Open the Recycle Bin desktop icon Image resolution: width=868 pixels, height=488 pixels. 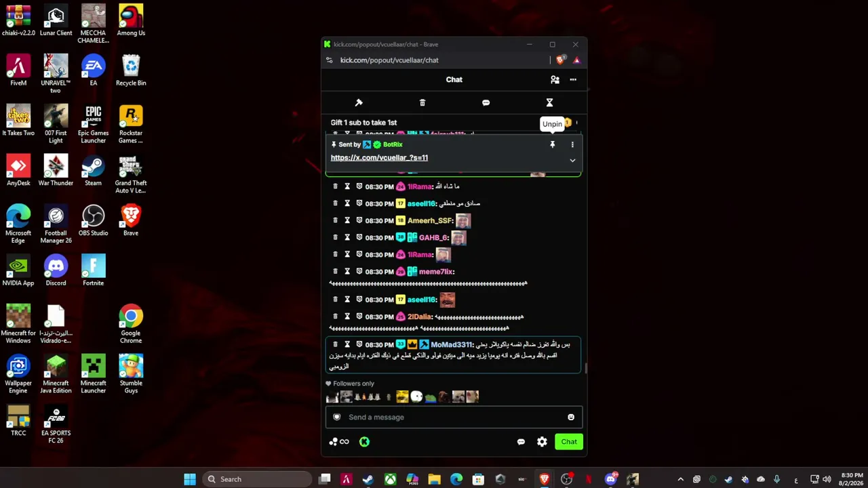pyautogui.click(x=131, y=71)
